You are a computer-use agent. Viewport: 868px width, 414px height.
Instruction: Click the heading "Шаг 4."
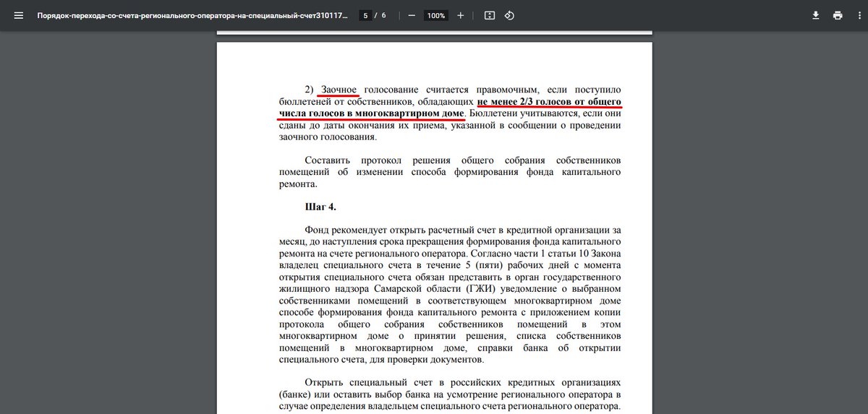pyautogui.click(x=320, y=207)
